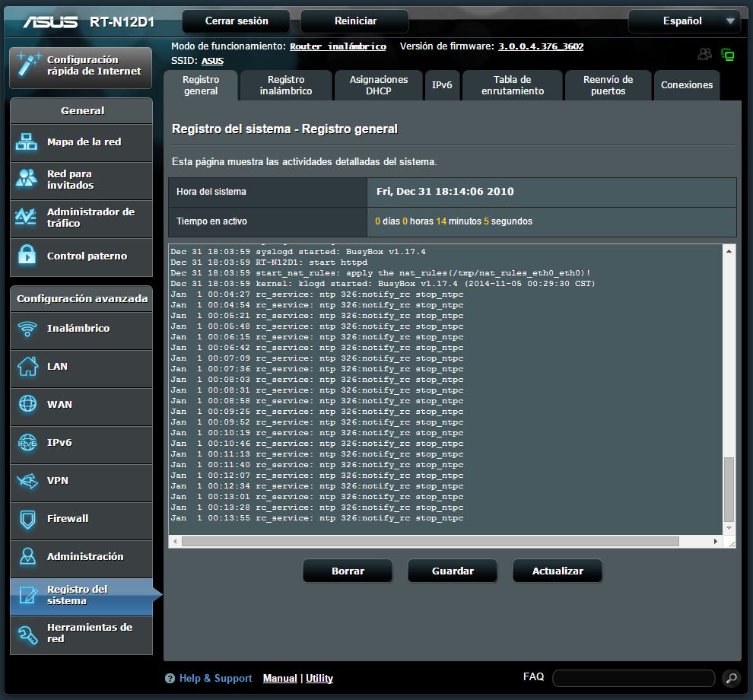Select the Control paterno padlock icon
This screenshot has width=753, height=700.
[x=27, y=256]
